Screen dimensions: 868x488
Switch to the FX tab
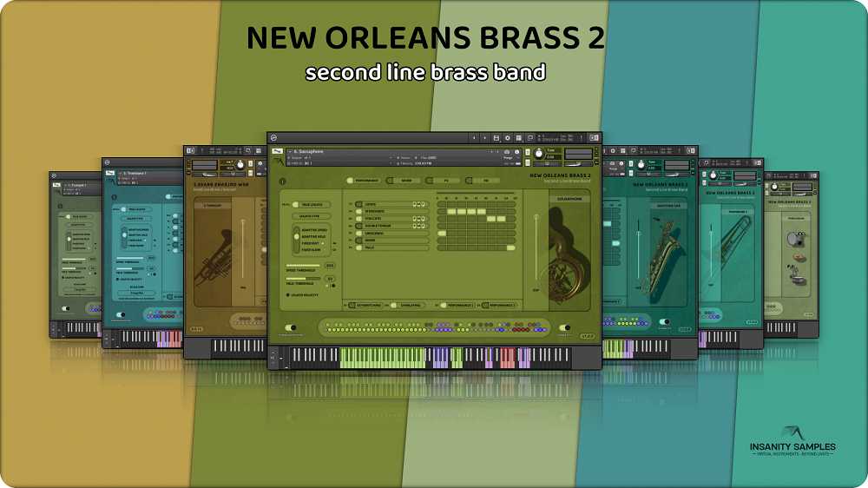pos(444,181)
